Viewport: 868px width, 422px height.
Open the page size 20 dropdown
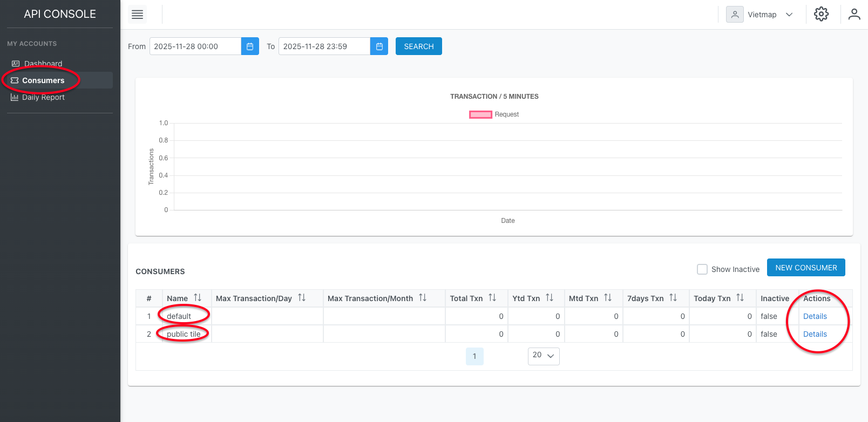pos(544,356)
